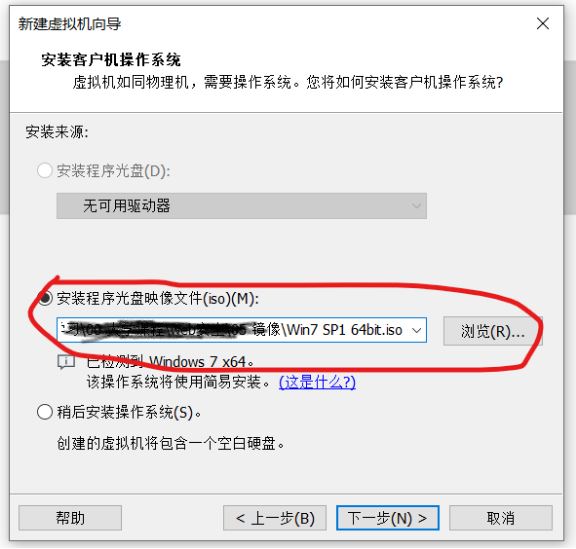Viewport: 576px width, 549px height.
Task: Cancel the wizard with 取消 button
Action: [x=501, y=518]
